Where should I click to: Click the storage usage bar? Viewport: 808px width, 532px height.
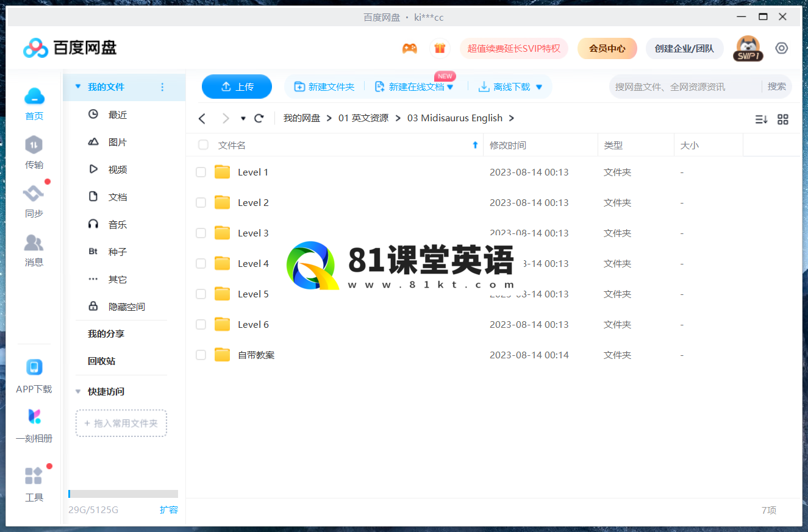(123, 494)
